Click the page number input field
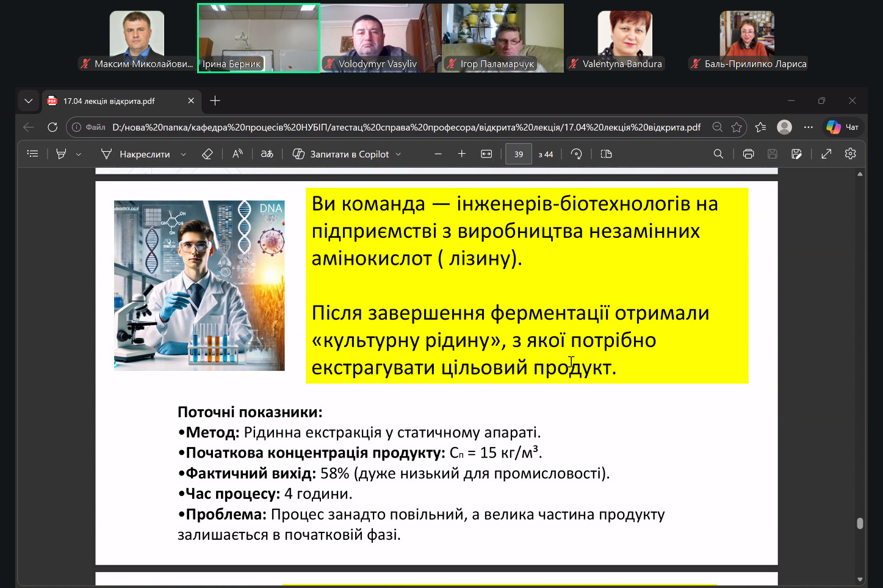This screenshot has height=588, width=883. click(518, 154)
